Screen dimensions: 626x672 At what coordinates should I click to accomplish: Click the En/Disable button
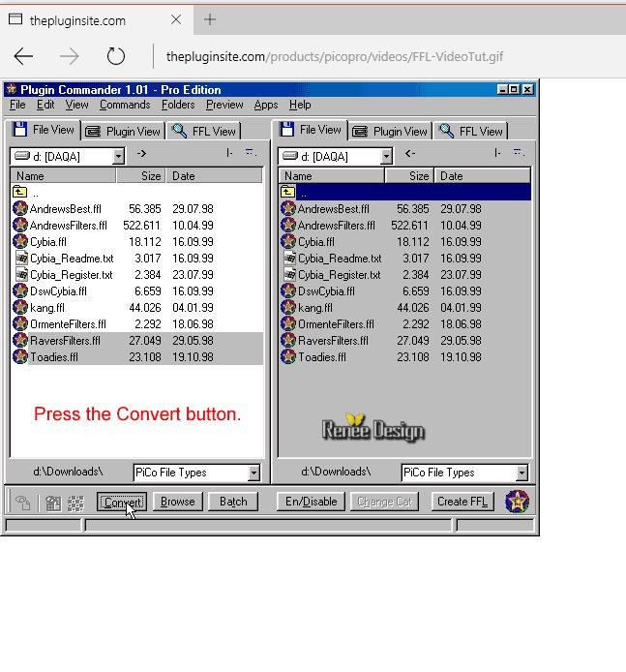coord(312,502)
